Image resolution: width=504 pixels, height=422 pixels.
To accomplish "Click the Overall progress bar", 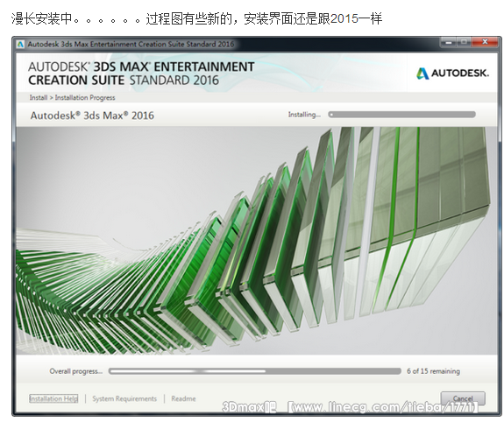I will point(254,371).
